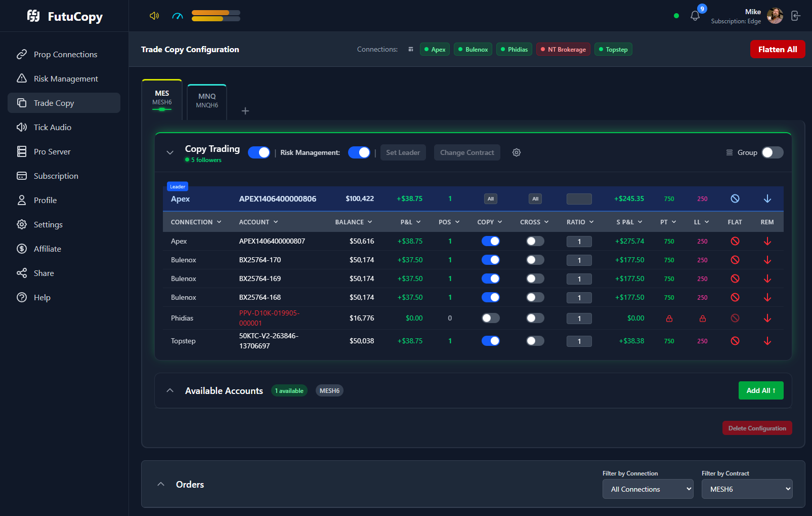Open the Copy Trading settings gear icon
This screenshot has height=516, width=812.
pyautogui.click(x=517, y=152)
